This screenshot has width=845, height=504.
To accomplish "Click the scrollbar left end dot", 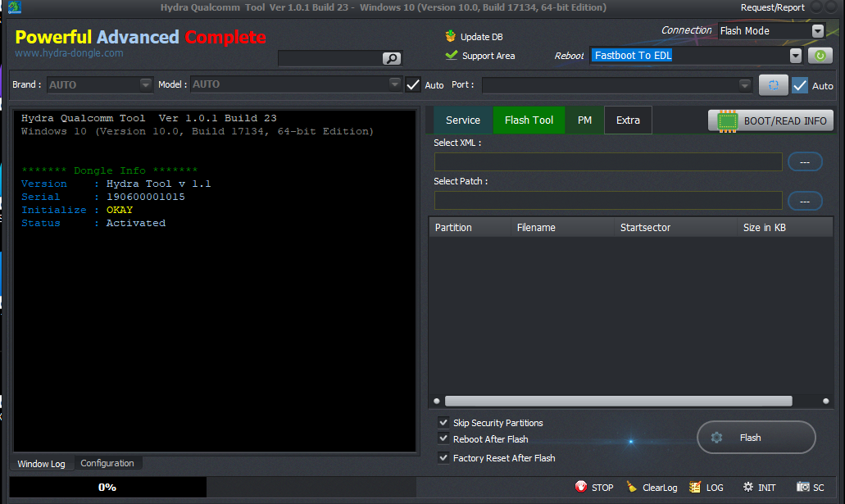I will pyautogui.click(x=437, y=401).
